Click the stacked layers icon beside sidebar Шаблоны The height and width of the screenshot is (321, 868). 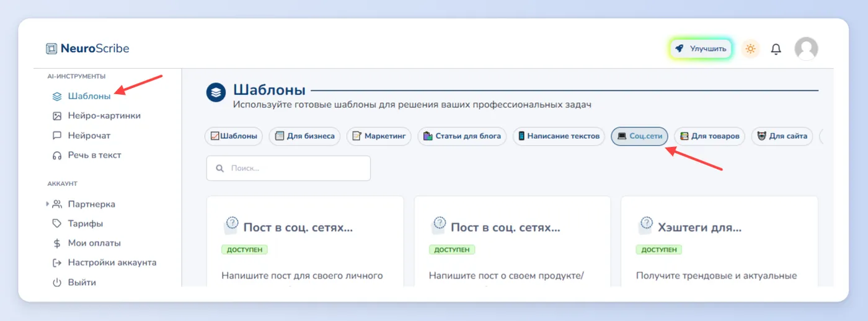click(x=57, y=96)
